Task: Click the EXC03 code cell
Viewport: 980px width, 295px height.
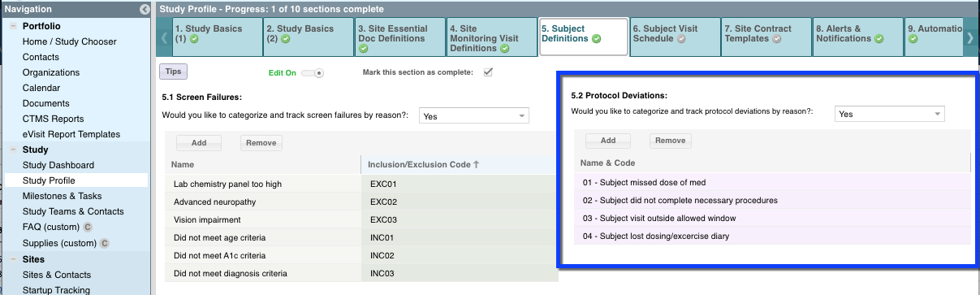Action: [x=460, y=219]
